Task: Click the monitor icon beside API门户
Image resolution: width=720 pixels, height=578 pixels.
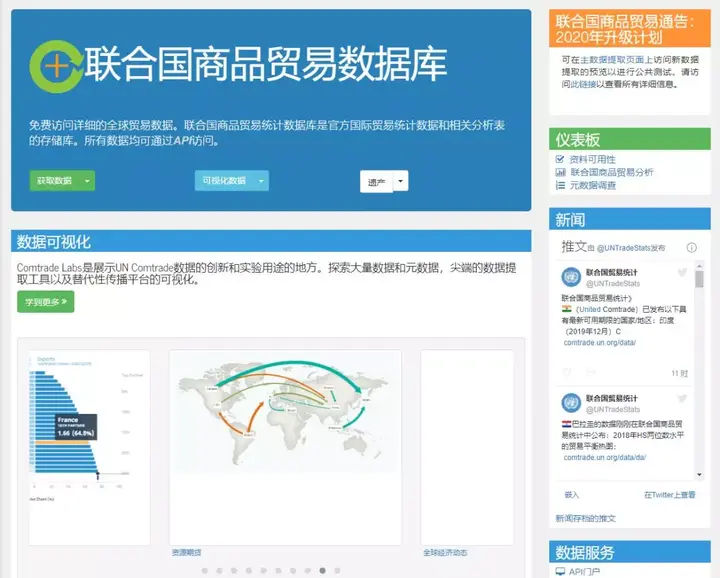Action: tap(560, 572)
